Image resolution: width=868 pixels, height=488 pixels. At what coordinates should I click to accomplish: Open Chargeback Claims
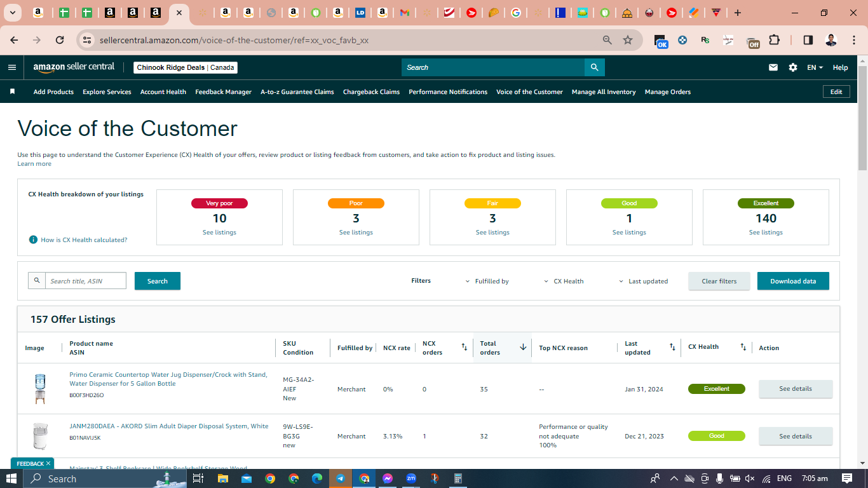pos(371,91)
